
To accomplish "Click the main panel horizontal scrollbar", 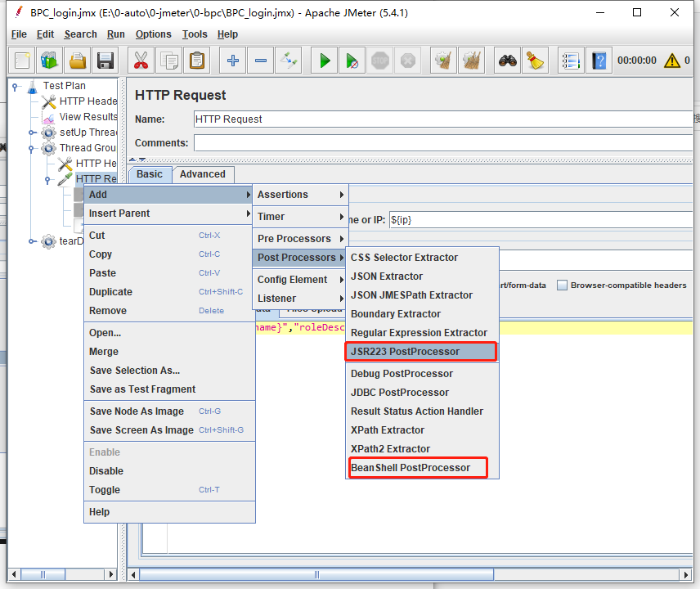I will (316, 574).
